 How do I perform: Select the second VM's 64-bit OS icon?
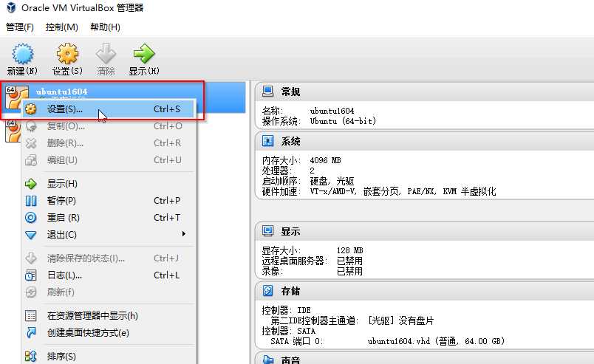13,131
